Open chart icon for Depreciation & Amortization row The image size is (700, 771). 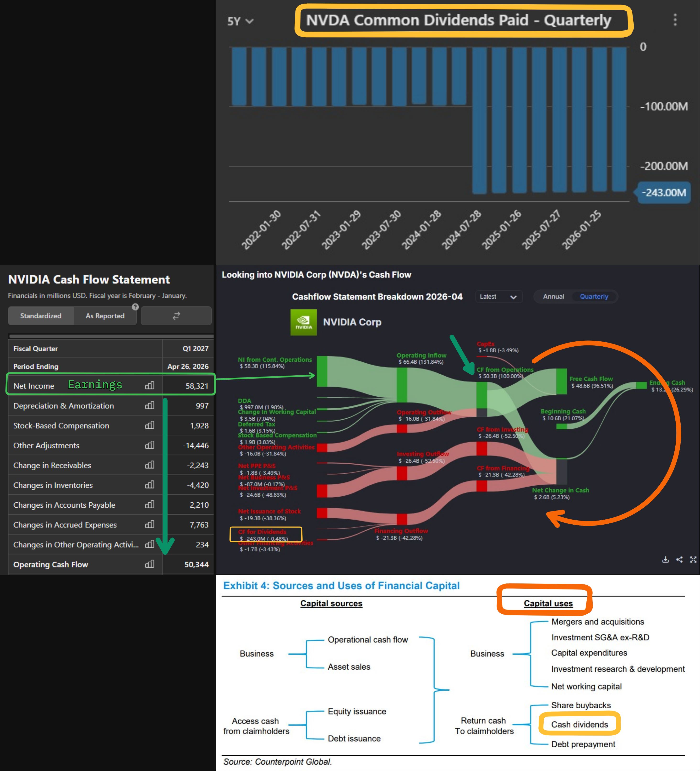pyautogui.click(x=150, y=405)
